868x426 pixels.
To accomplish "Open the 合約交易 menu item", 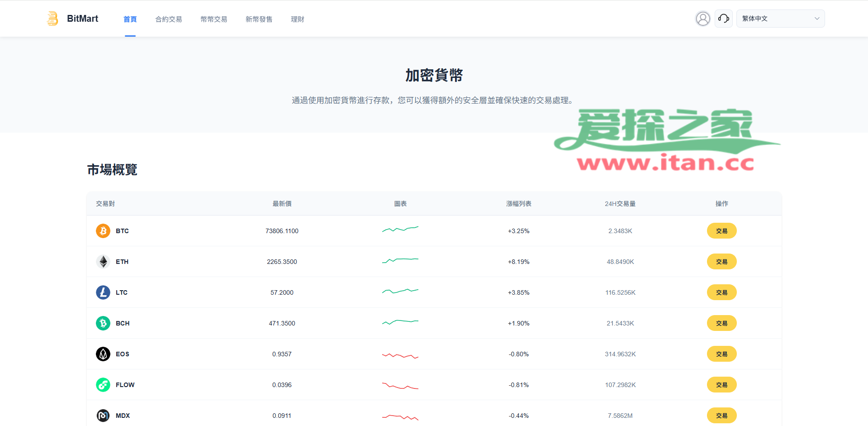I will (169, 19).
